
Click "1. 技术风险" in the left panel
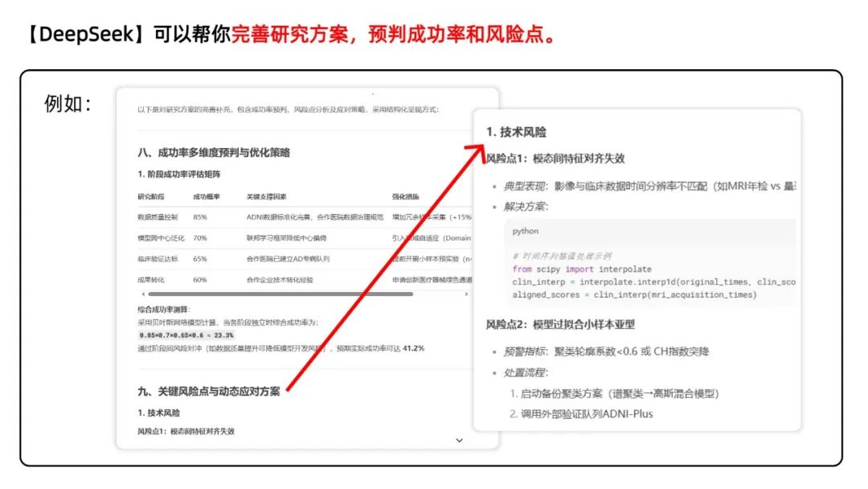click(158, 413)
